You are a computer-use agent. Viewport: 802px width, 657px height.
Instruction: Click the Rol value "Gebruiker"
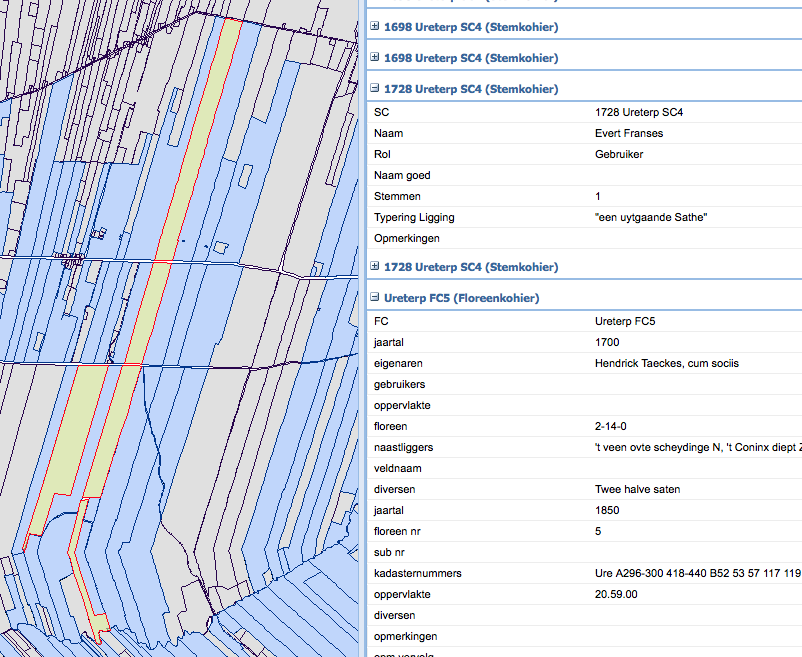(x=618, y=154)
